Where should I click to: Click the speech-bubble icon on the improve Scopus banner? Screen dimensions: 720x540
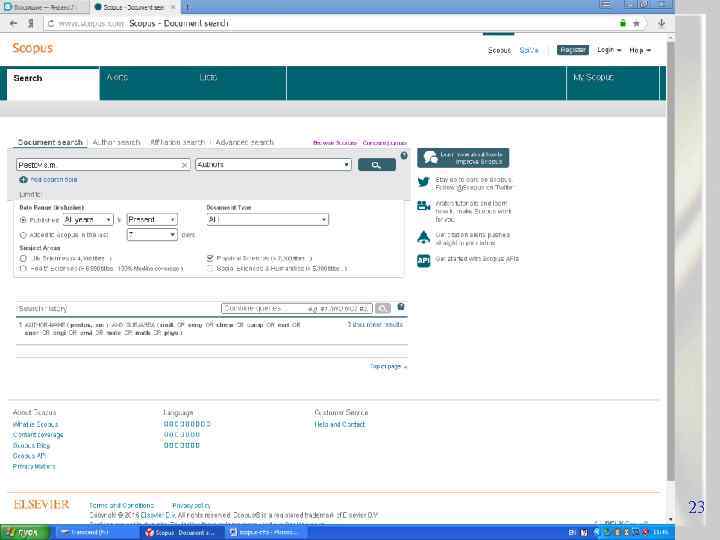[x=431, y=158]
